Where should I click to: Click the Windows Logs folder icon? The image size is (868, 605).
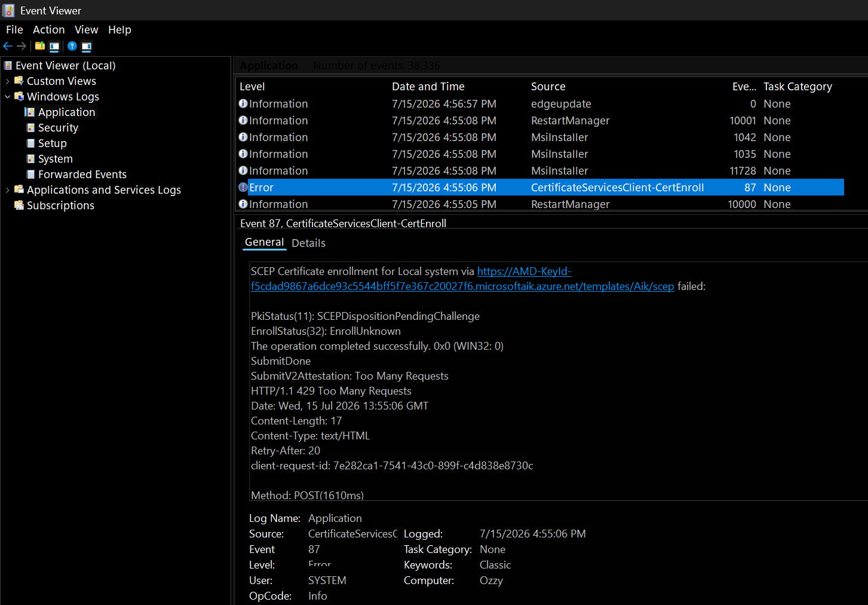click(19, 96)
